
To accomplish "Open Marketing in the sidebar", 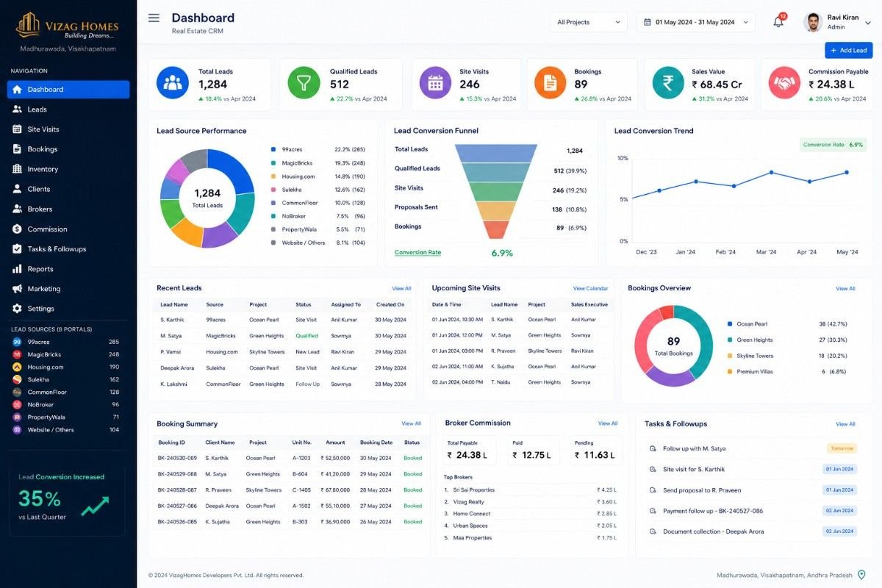I will 68,289.
